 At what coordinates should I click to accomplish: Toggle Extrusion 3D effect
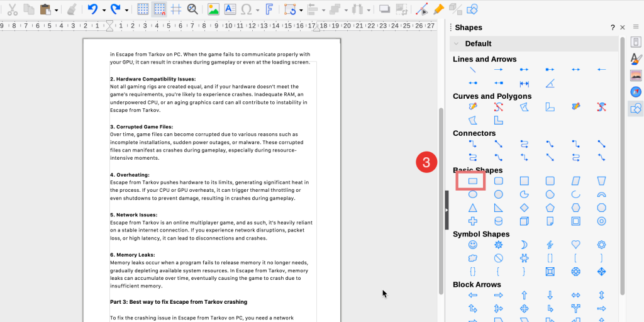[455, 9]
